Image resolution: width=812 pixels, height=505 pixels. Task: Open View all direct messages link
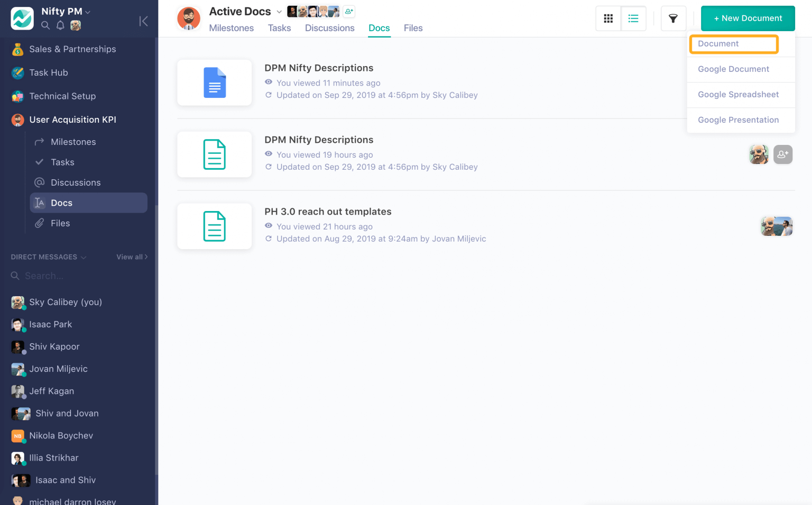pos(131,257)
